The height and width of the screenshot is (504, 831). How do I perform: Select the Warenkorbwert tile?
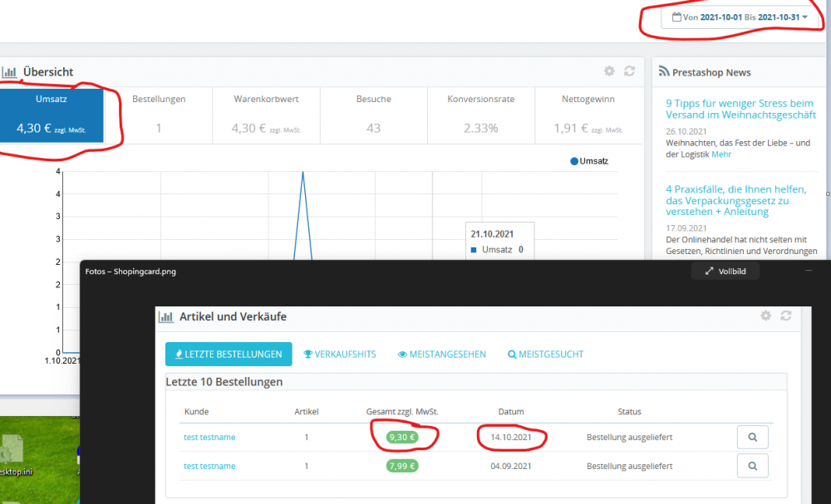coord(266,115)
